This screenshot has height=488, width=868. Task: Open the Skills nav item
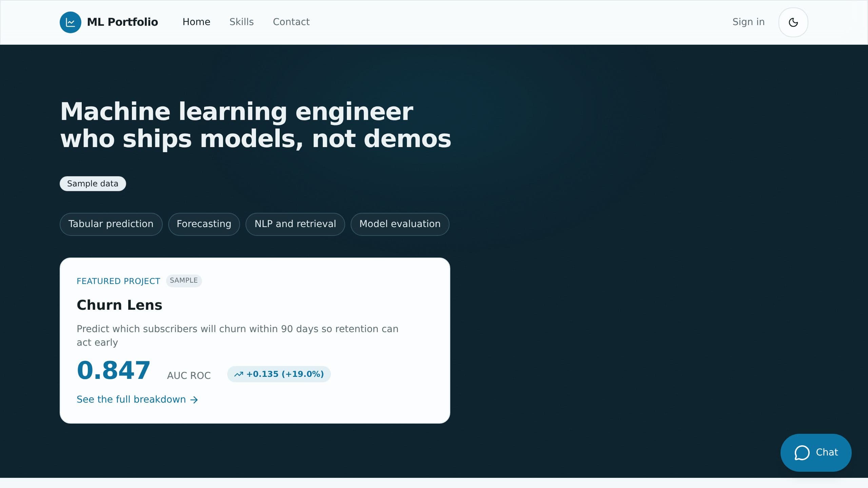click(x=241, y=22)
